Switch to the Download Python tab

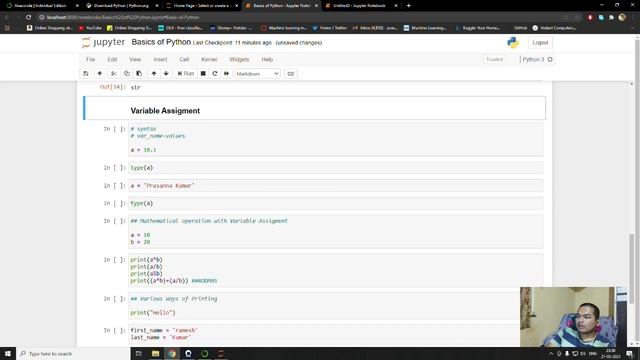[121, 6]
